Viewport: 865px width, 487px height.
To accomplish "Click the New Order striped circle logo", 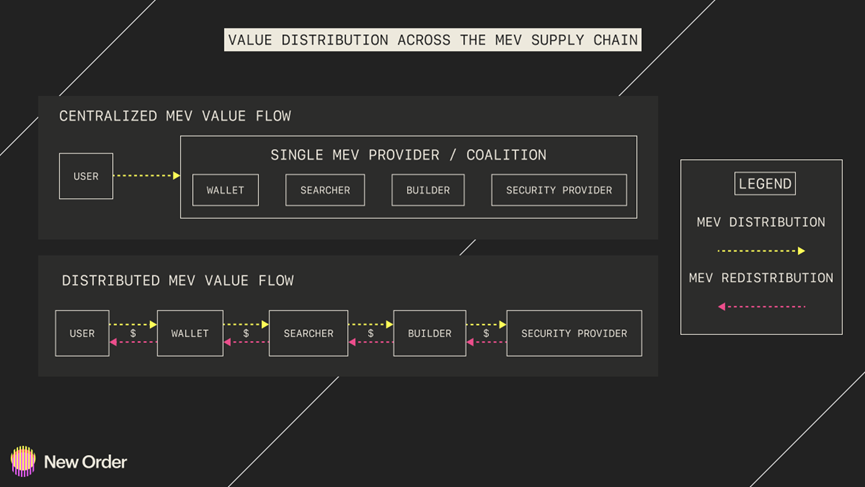I will click(x=23, y=461).
